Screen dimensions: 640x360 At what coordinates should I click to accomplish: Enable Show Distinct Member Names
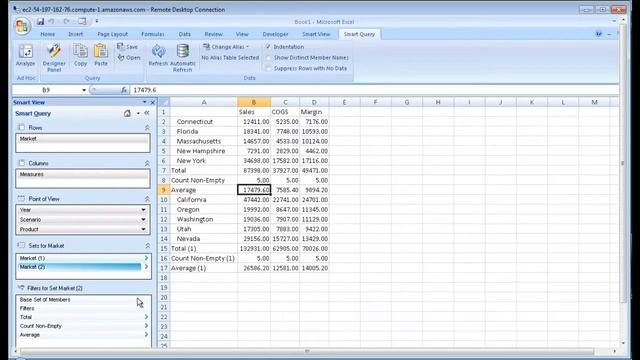pyautogui.click(x=268, y=58)
